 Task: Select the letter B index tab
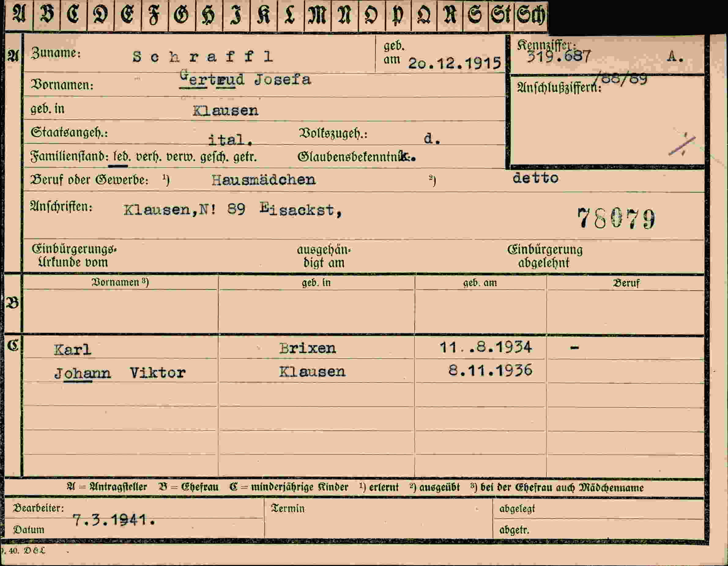click(x=47, y=15)
